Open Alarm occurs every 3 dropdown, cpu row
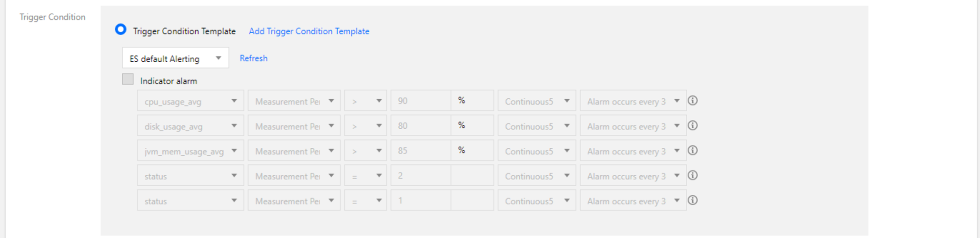The height and width of the screenshot is (238, 980). tap(633, 101)
